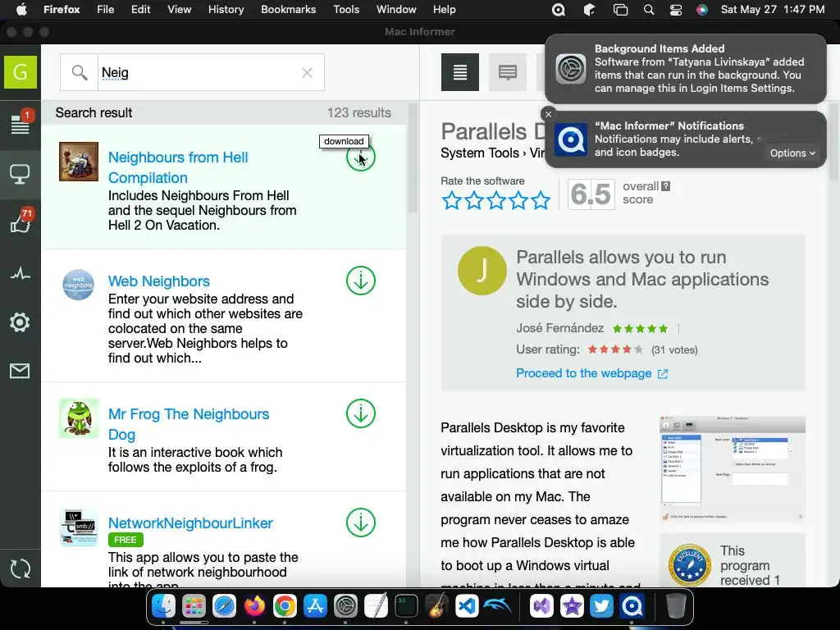Open Mac Informer from the Dock
Viewport: 840px width, 630px height.
tap(632, 606)
